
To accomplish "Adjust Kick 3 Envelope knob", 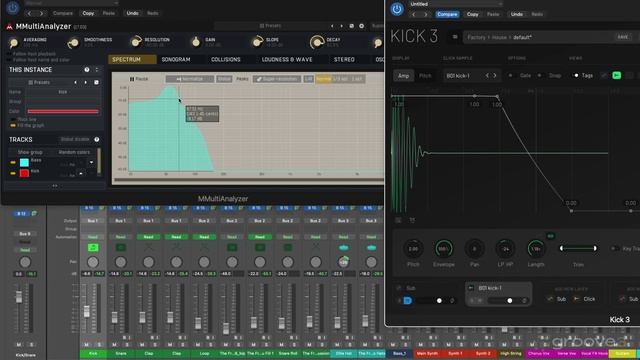I will pos(444,249).
